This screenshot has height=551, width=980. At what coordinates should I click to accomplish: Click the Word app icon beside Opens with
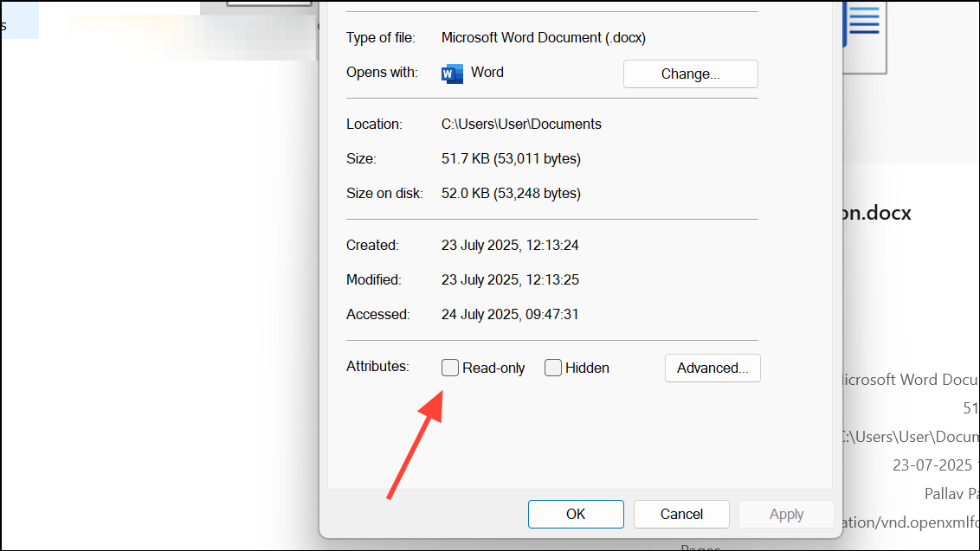pyautogui.click(x=452, y=74)
